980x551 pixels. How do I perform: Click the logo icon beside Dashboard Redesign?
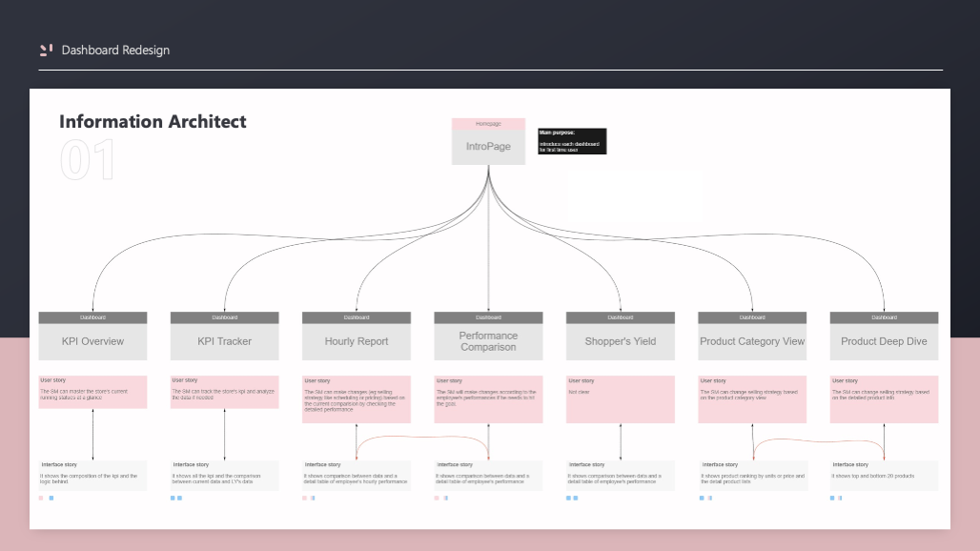click(46, 50)
